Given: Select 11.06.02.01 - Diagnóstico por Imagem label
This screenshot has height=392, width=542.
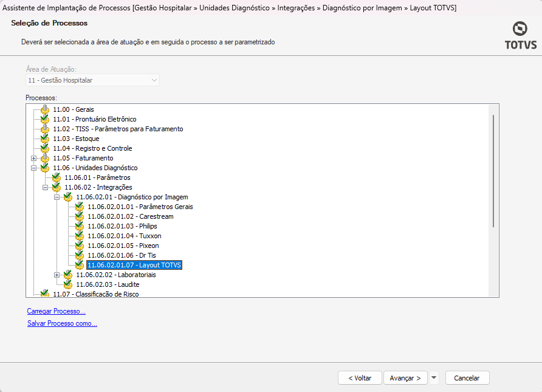Looking at the screenshot, I should (132, 197).
